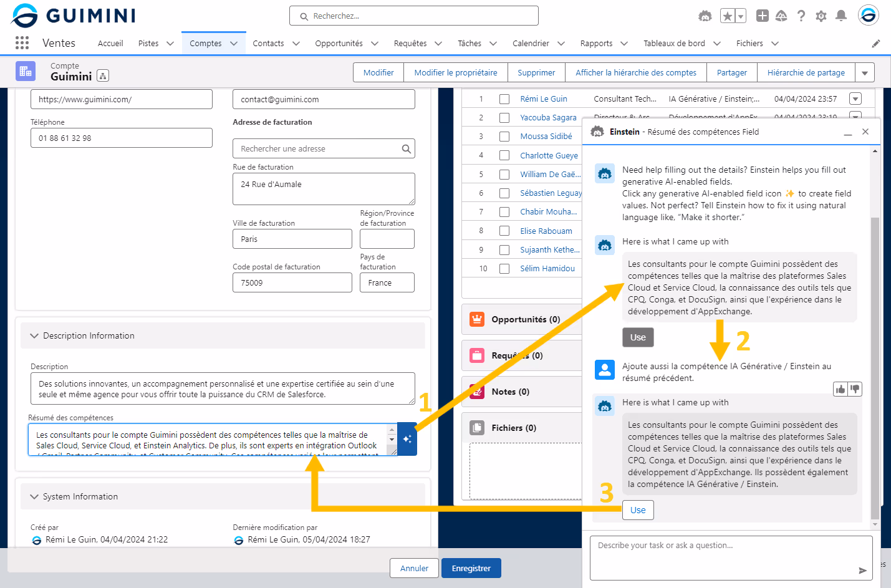Viewport: 891px width, 588px height.
Task: Open row actions menu for Rémi Le Guin
Action: [x=855, y=99]
